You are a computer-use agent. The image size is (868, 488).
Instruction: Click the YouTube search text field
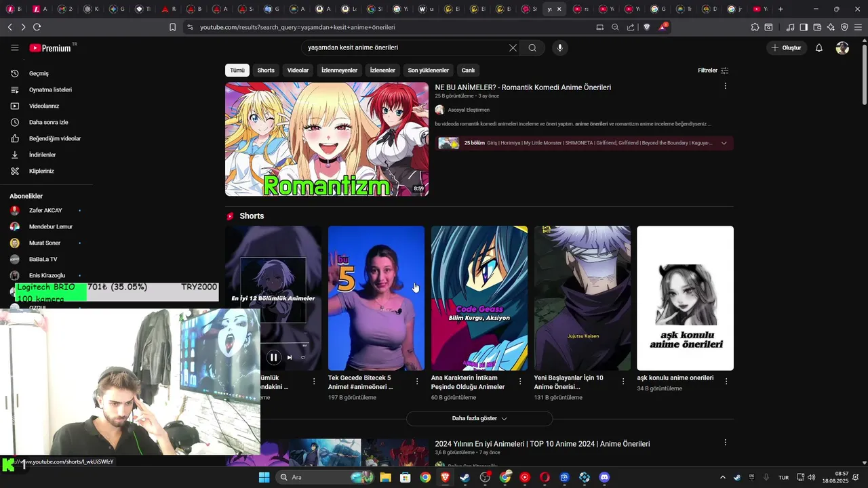click(x=404, y=47)
